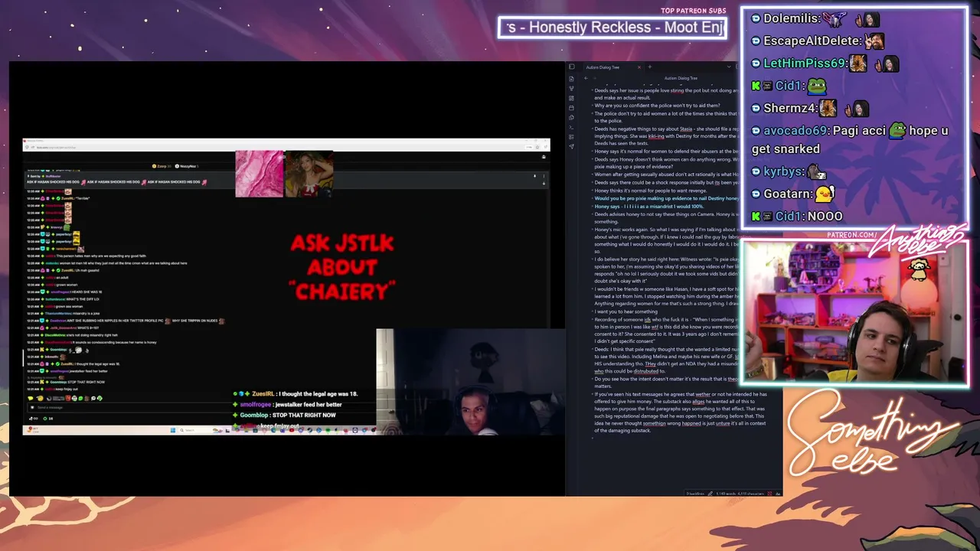Click the avocado69 username in top chat
Image resolution: width=980 pixels, height=551 pixels.
795,130
